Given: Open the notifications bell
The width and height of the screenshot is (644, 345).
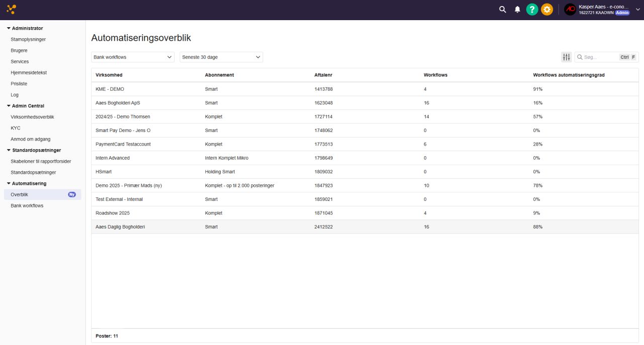Looking at the screenshot, I should tap(517, 10).
